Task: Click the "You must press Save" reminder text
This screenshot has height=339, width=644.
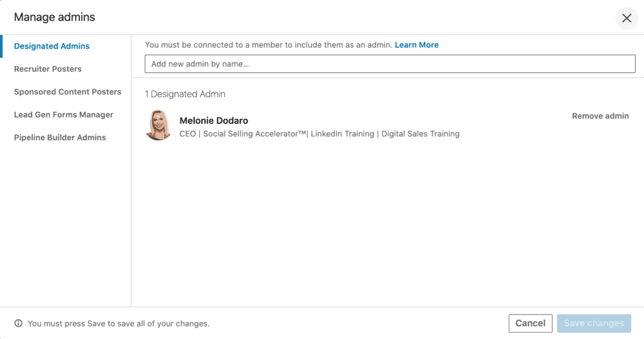Action: (x=118, y=324)
